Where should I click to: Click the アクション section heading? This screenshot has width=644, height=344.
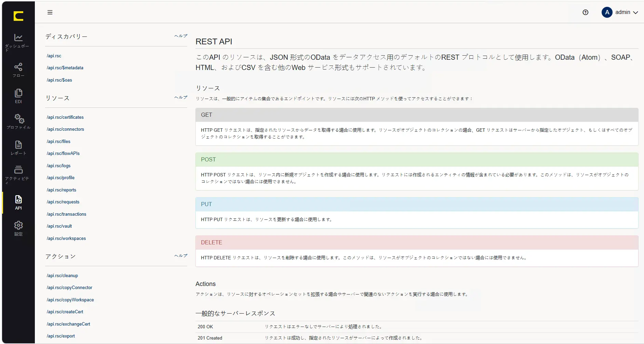[60, 256]
